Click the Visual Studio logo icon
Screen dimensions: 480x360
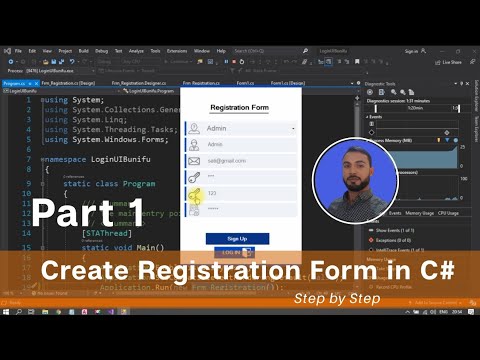coord(7,51)
